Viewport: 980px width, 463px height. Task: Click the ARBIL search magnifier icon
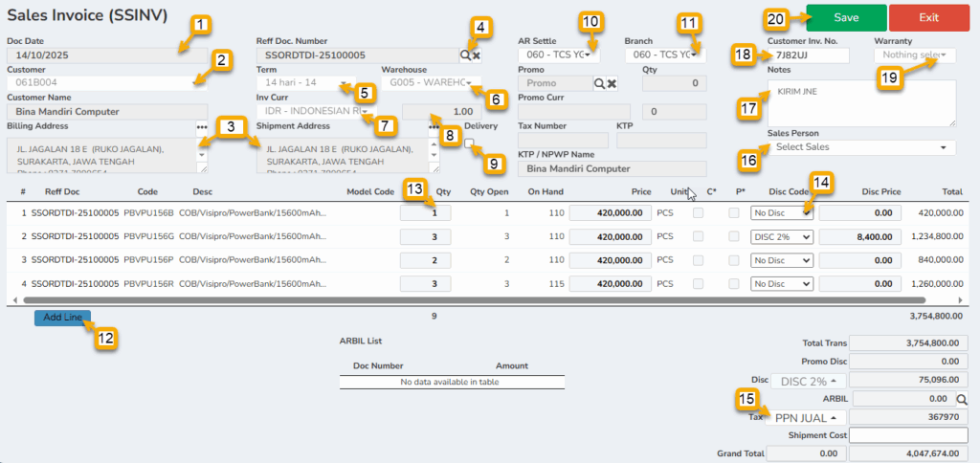click(x=963, y=398)
